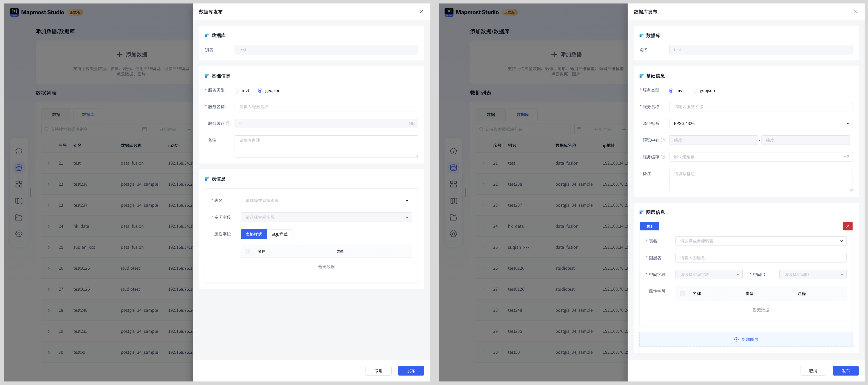Select mvt radio in the geojson-selected dialog
This screenshot has height=385, width=868.
coord(237,90)
